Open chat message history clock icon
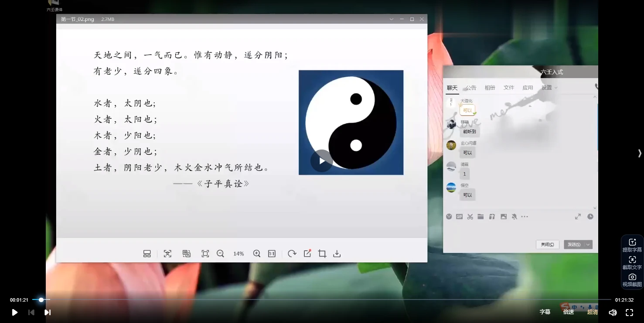This screenshot has height=323, width=644. pyautogui.click(x=590, y=217)
